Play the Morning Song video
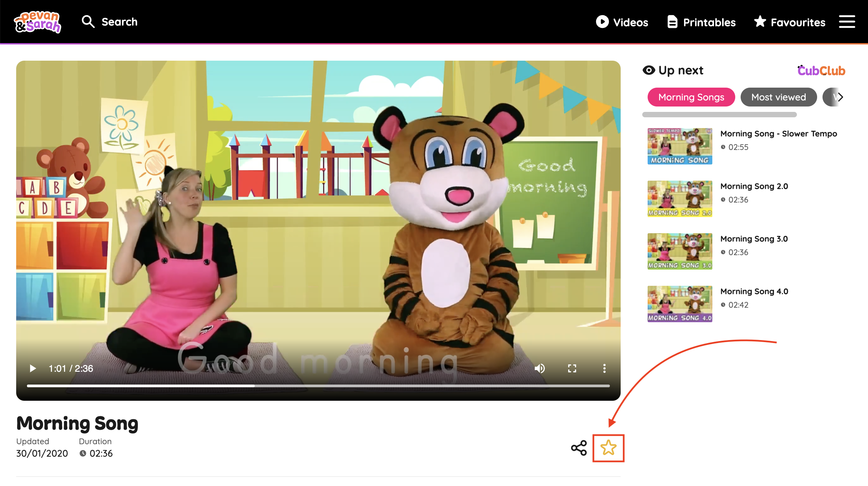868x486 pixels. (x=33, y=368)
